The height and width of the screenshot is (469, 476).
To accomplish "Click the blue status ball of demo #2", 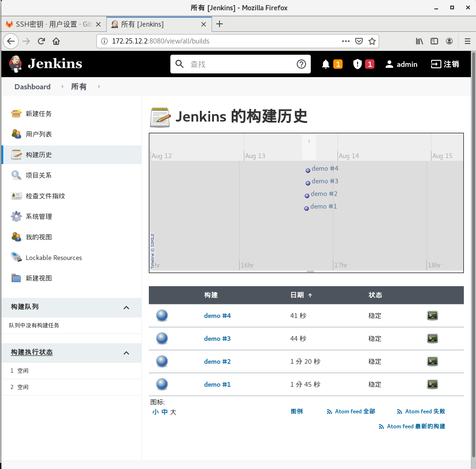I will pos(162,361).
